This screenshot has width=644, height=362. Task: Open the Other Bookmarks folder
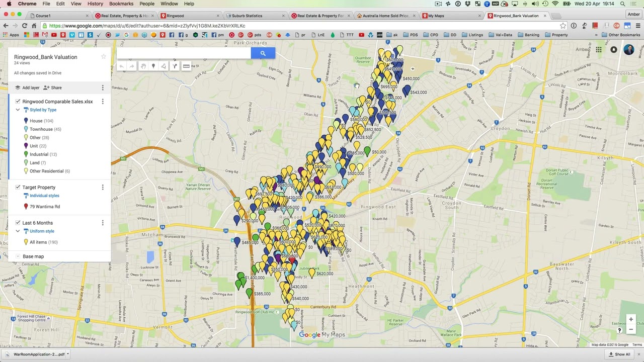click(x=621, y=35)
